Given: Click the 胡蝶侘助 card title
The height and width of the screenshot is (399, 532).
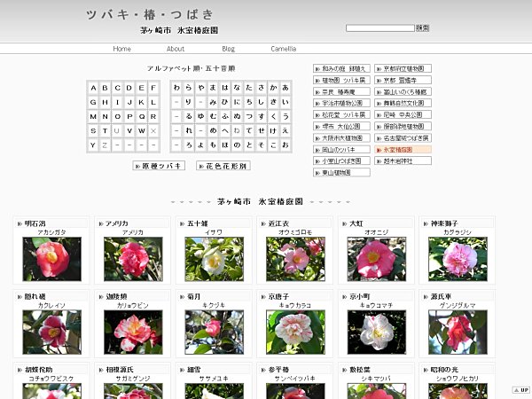Looking at the screenshot, I should click(x=39, y=370).
